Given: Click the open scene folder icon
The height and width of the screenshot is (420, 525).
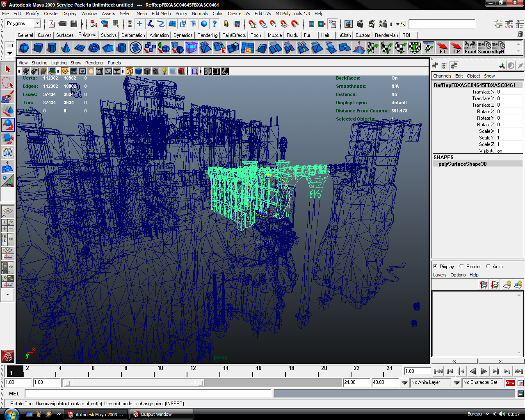Looking at the screenshot, I should (x=62, y=24).
